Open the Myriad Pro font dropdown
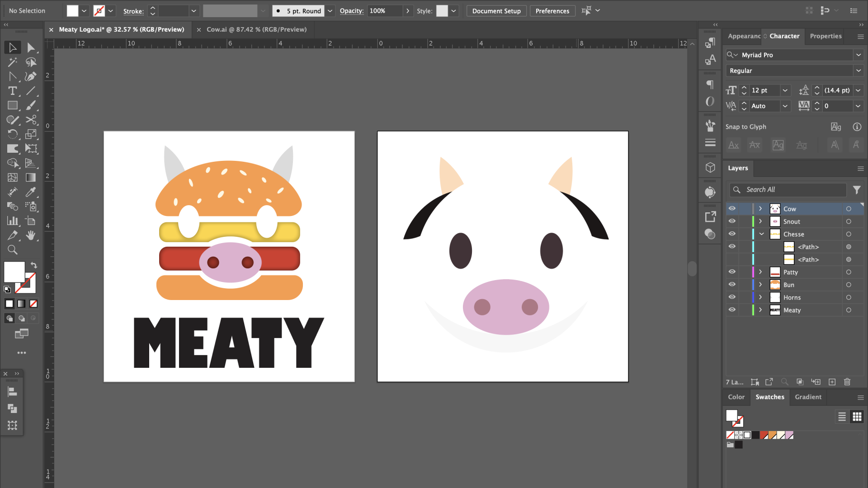The width and height of the screenshot is (868, 488). 858,55
